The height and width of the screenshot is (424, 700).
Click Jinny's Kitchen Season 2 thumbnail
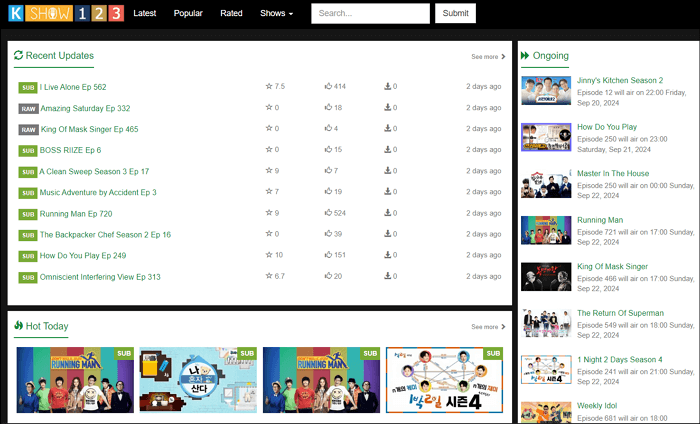[546, 91]
